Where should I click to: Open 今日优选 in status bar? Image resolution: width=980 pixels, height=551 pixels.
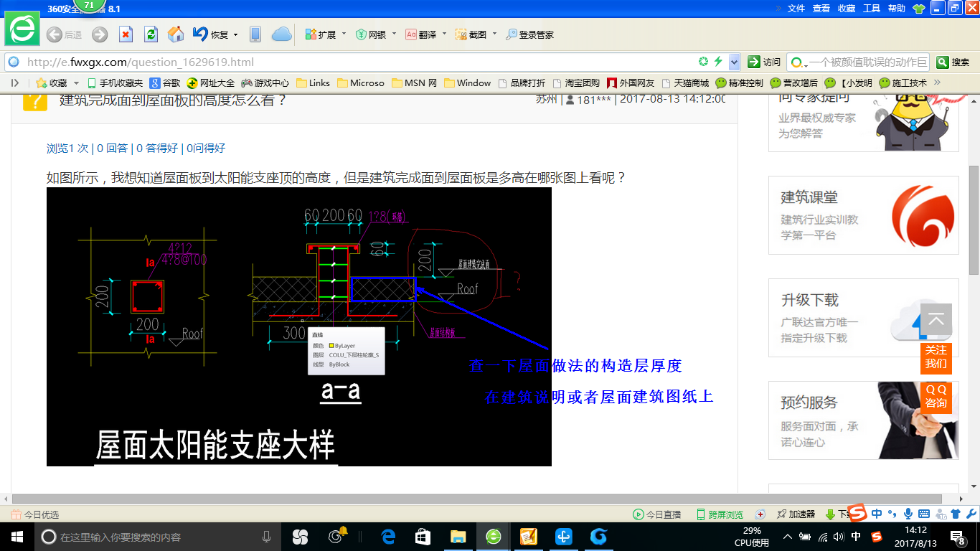tap(34, 514)
